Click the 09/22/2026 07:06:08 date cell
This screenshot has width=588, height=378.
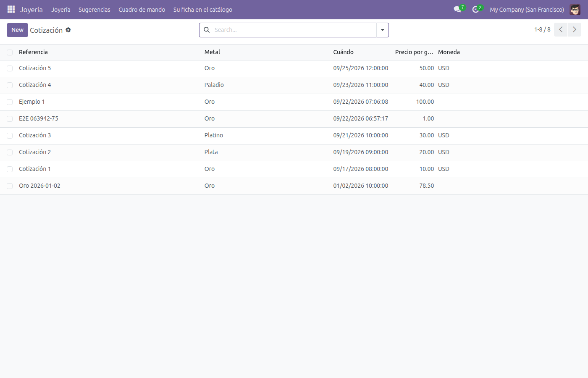(x=361, y=102)
